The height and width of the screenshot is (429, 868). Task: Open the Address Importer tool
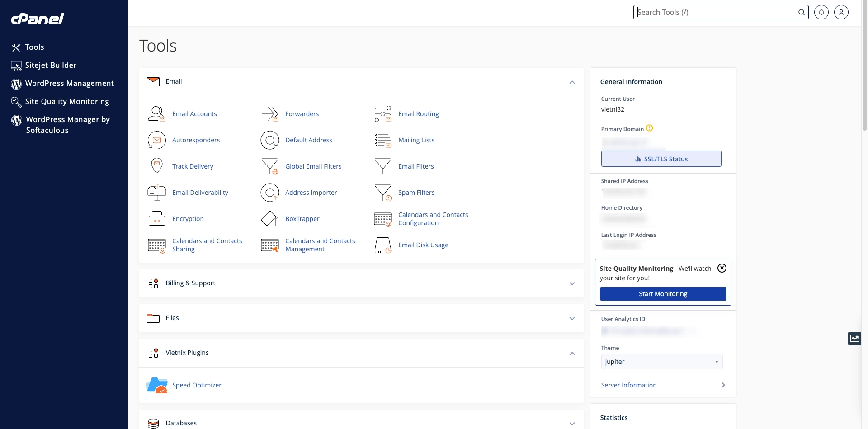click(x=311, y=193)
